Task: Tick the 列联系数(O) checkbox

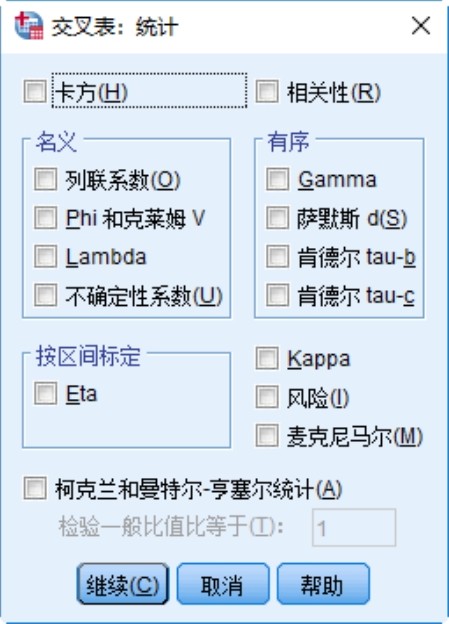Action: (45, 179)
